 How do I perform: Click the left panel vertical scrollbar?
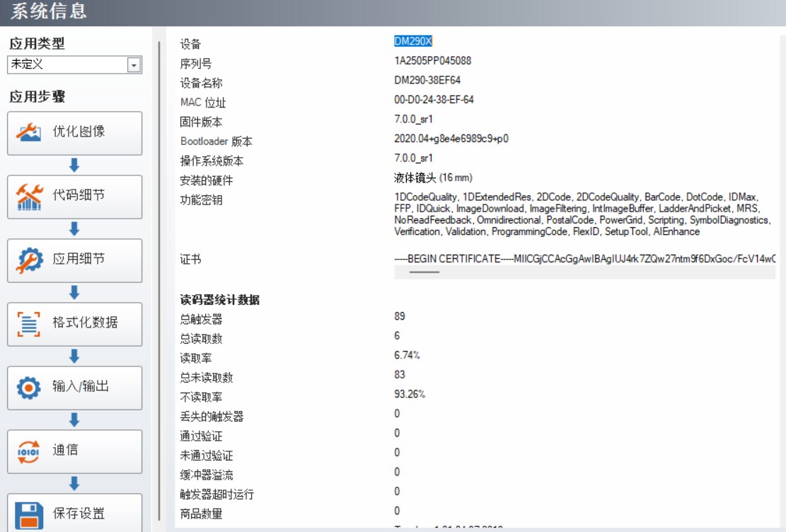160,283
